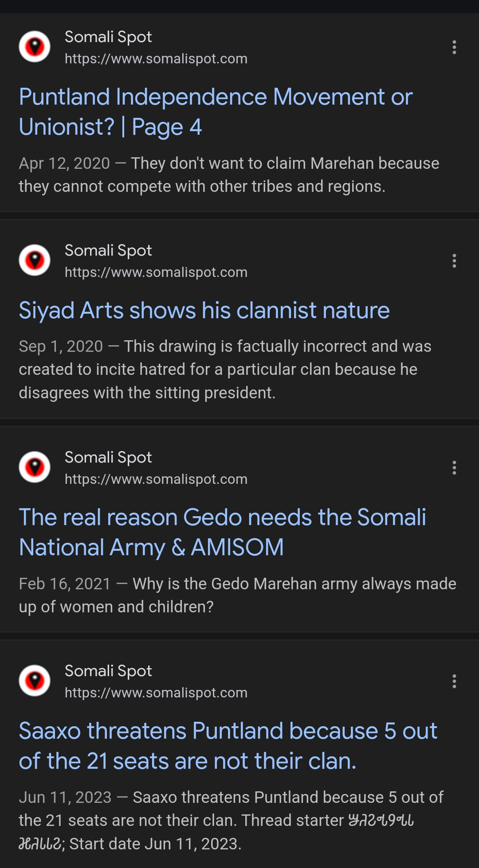
Task: Click Somali Spot site name above Siyad Arts
Action: [x=108, y=251]
